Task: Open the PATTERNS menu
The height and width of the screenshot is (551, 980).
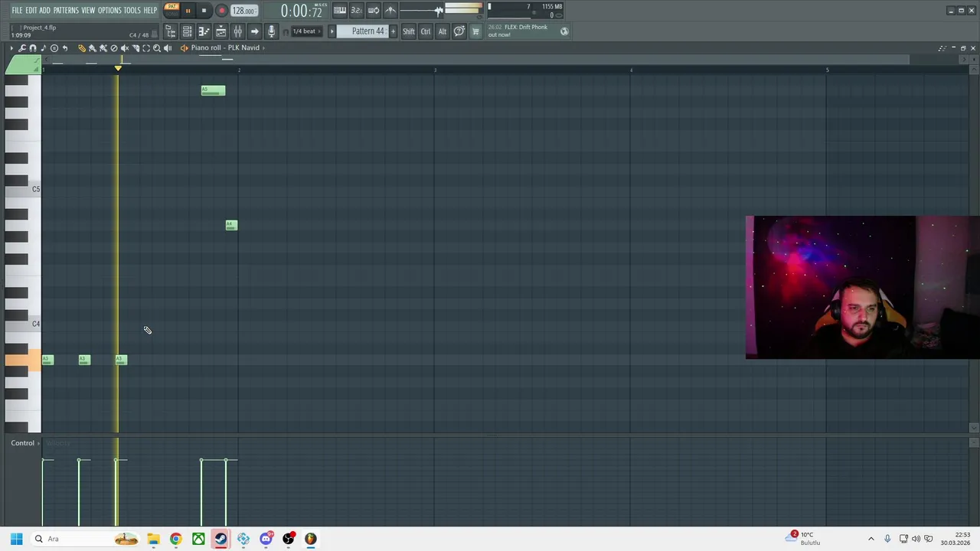Action: coord(66,10)
